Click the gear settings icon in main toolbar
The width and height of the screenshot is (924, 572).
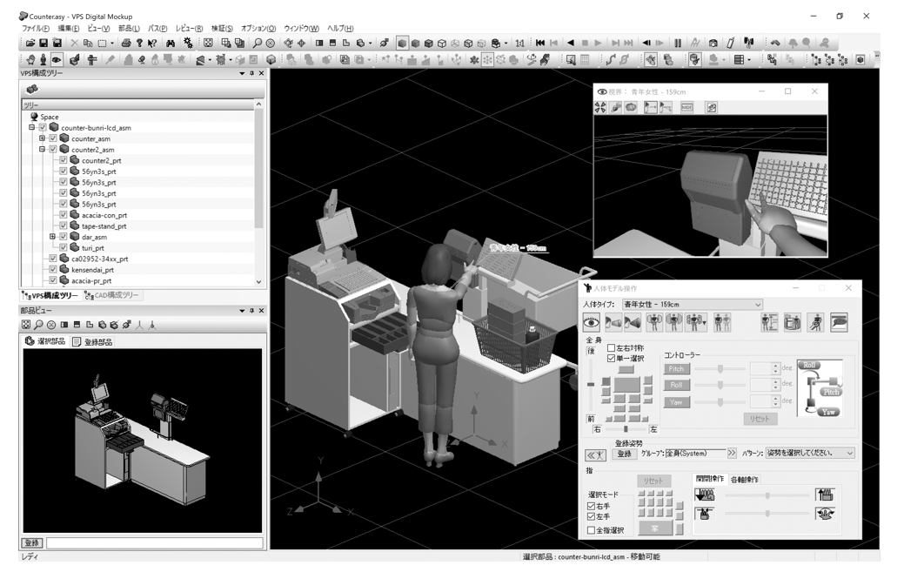[x=188, y=43]
